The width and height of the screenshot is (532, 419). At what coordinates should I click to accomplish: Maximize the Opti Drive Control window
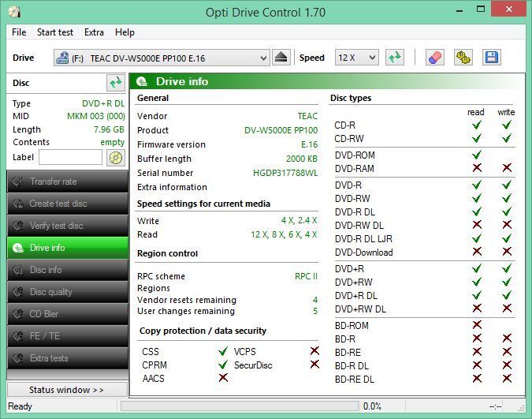coord(481,9)
